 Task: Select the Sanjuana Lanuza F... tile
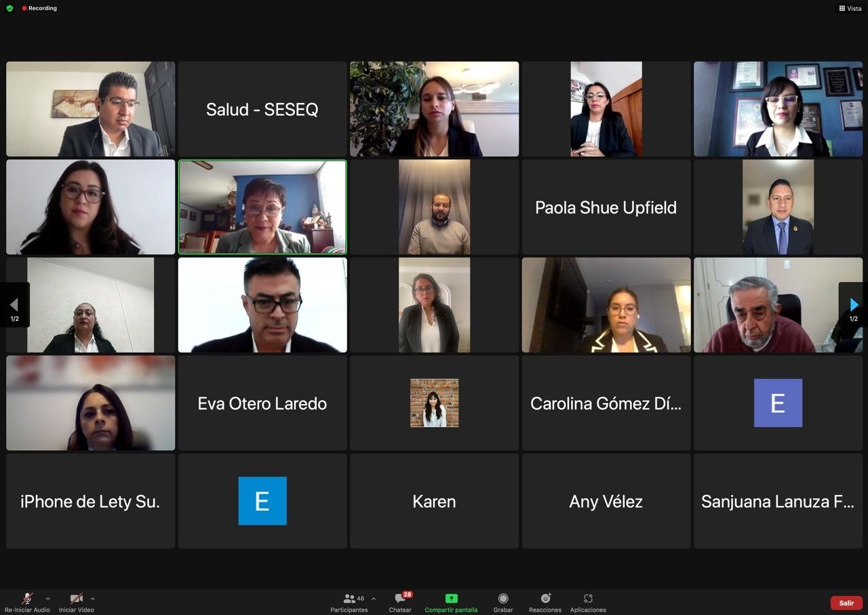pos(778,501)
